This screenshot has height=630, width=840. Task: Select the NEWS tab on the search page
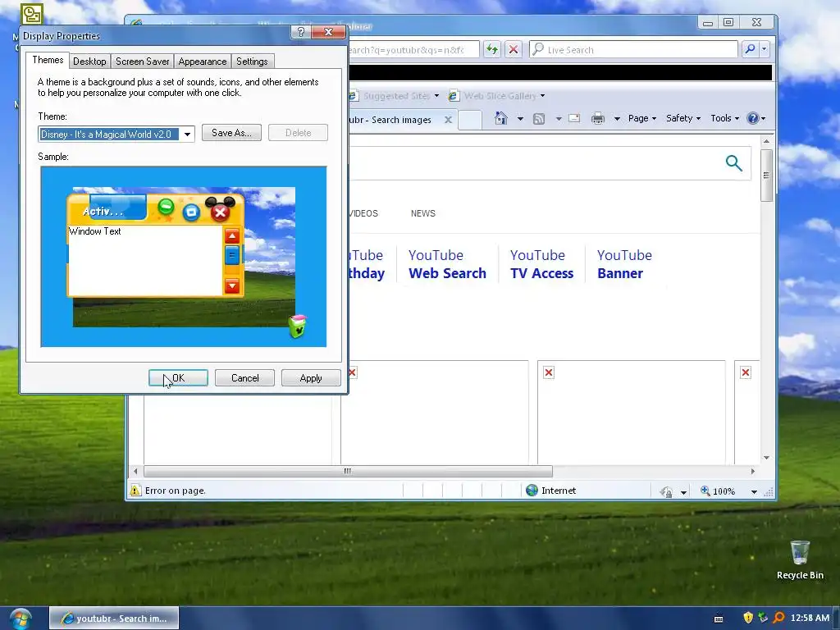click(423, 213)
